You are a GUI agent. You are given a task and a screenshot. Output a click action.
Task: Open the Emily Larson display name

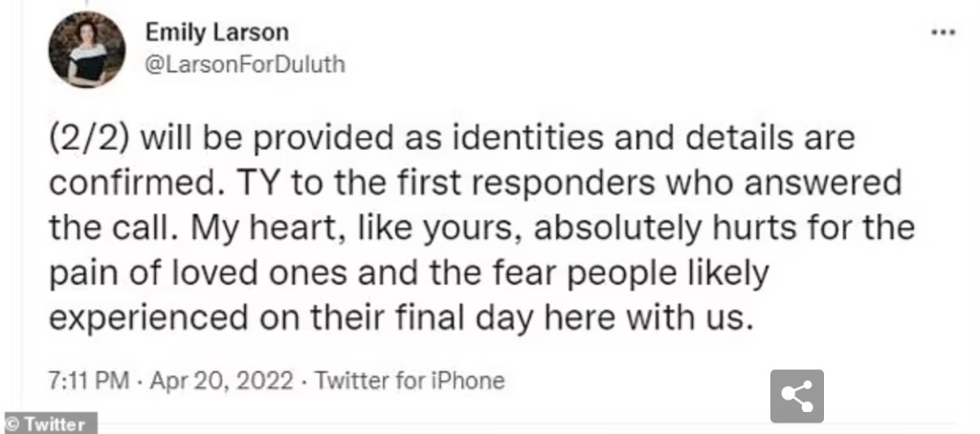click(x=217, y=33)
